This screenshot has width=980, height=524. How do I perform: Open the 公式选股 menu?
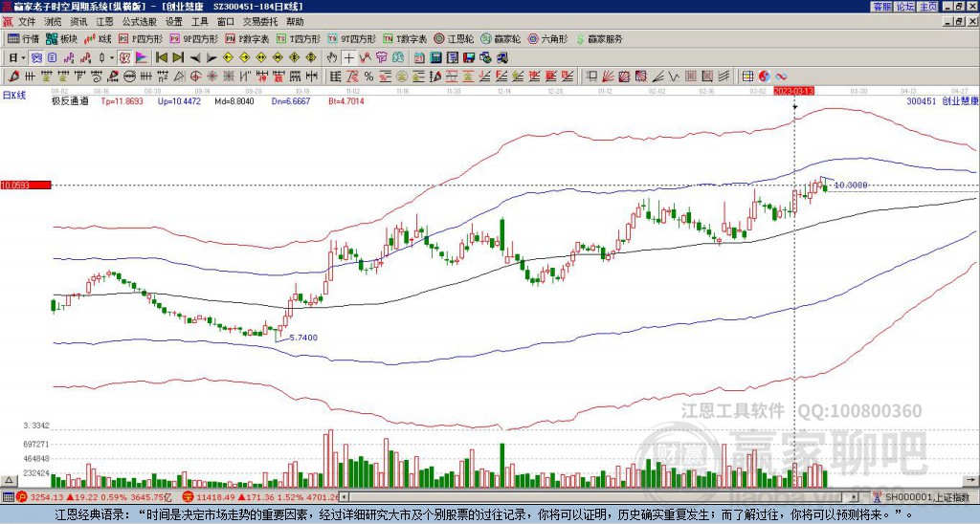(140, 22)
